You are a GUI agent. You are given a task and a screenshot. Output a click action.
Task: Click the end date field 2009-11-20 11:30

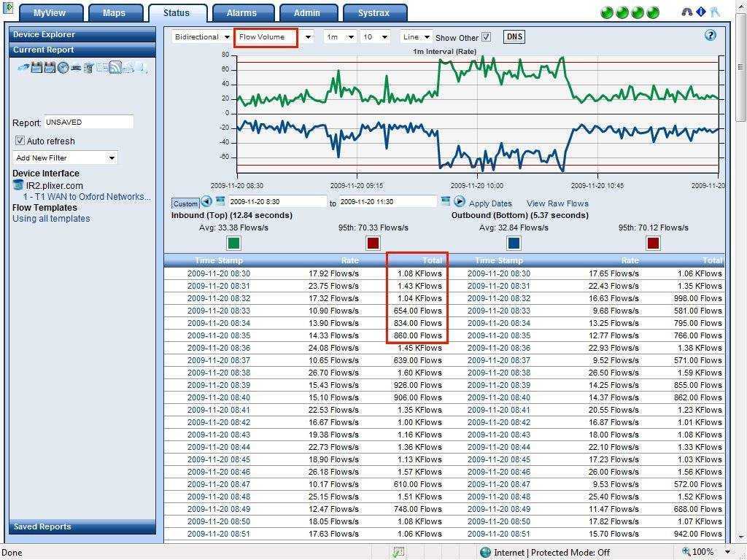click(388, 201)
